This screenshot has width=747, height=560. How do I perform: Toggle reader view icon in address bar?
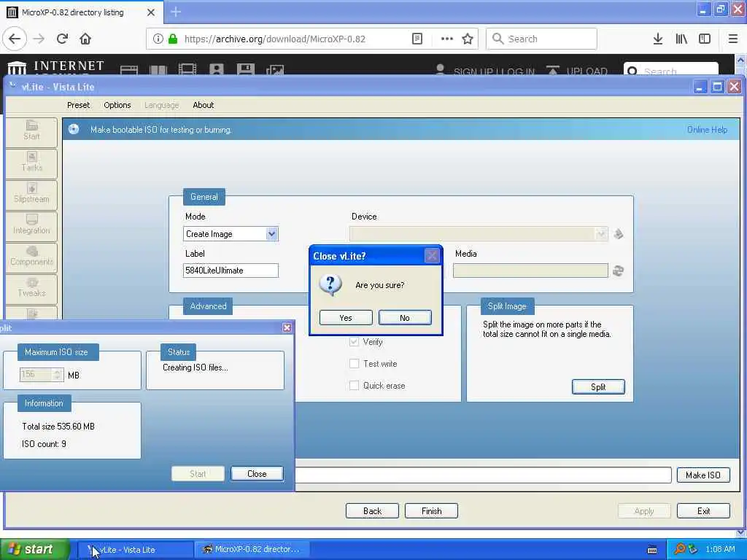pyautogui.click(x=417, y=39)
